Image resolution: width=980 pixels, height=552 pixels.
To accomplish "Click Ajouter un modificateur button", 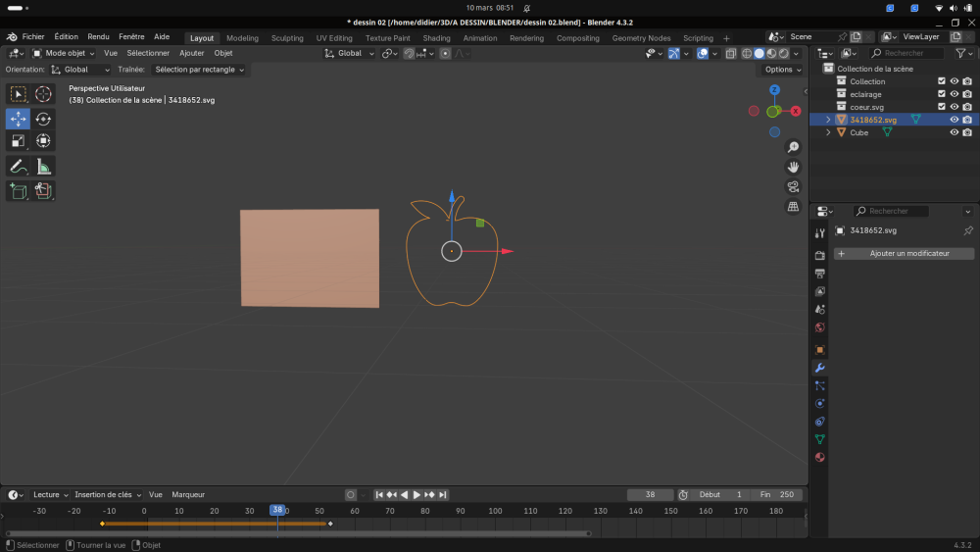I will (x=903, y=253).
